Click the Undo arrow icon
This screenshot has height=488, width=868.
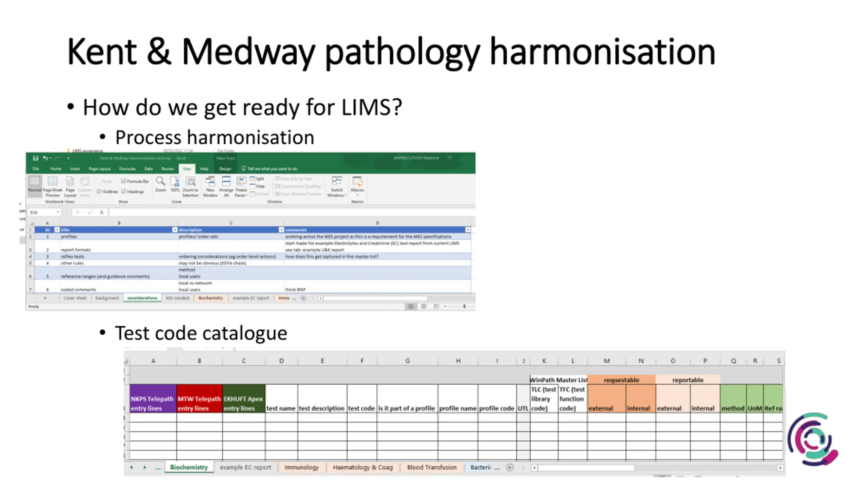coord(45,158)
